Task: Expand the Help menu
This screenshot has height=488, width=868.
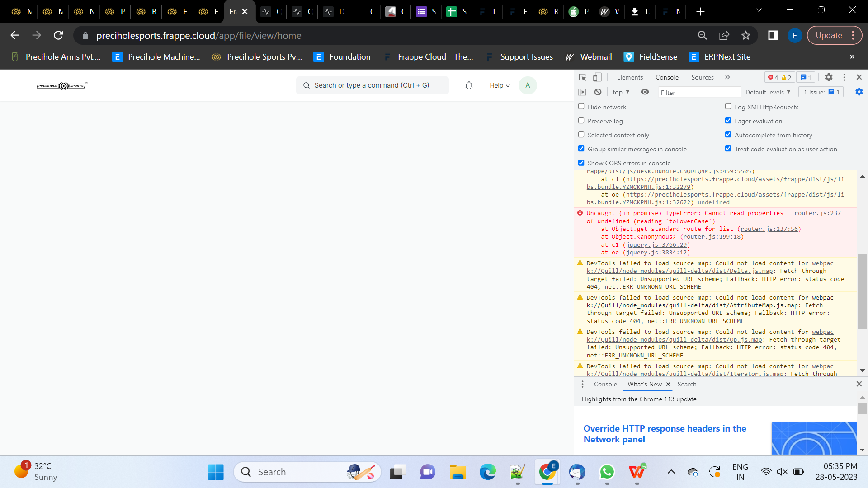Action: (x=498, y=85)
